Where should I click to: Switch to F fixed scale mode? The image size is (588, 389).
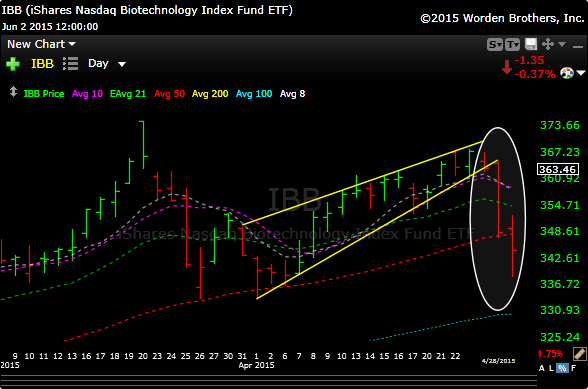573,368
